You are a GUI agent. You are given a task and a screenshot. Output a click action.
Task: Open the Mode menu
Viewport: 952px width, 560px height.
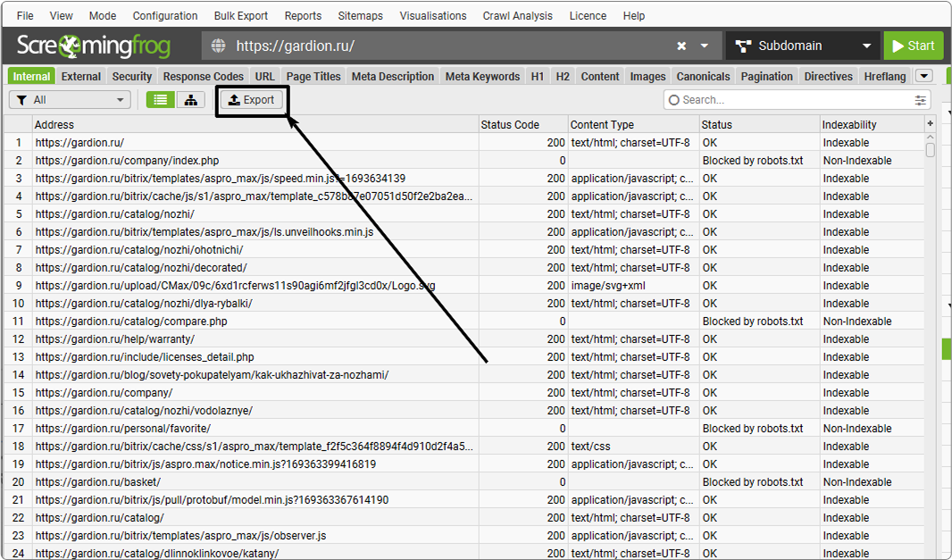tap(103, 16)
